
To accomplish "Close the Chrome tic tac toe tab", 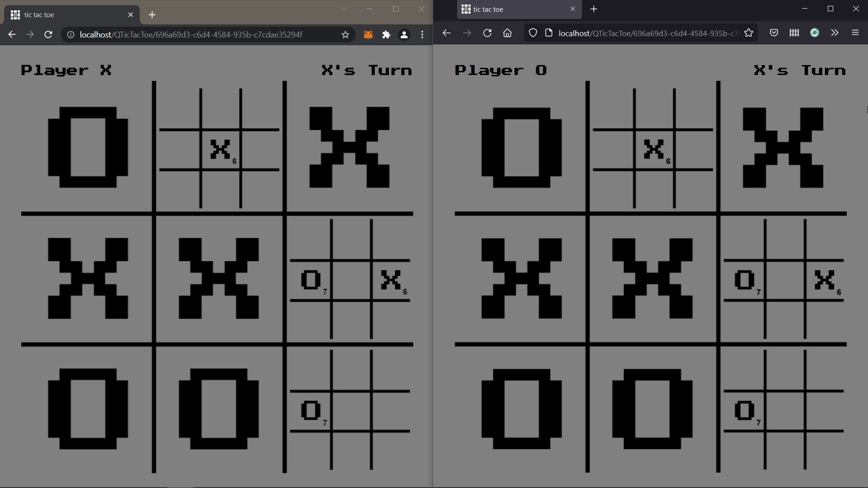I will pos(131,15).
